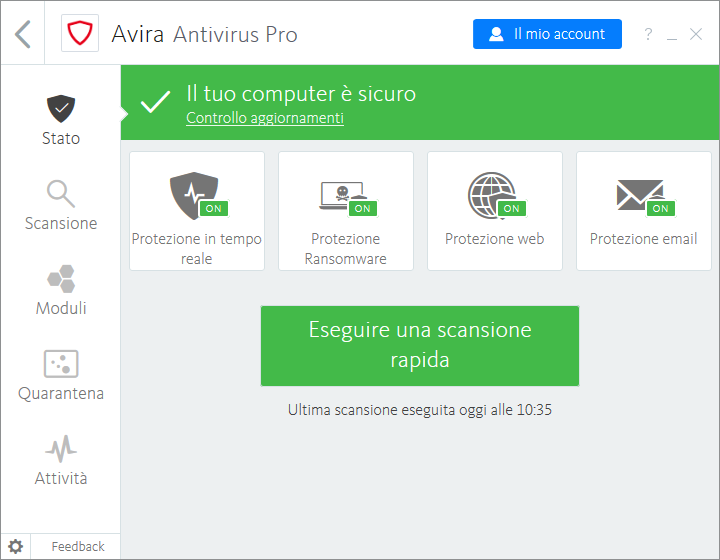The image size is (720, 560).
Task: Open the Attività pulse section
Action: coord(61,460)
